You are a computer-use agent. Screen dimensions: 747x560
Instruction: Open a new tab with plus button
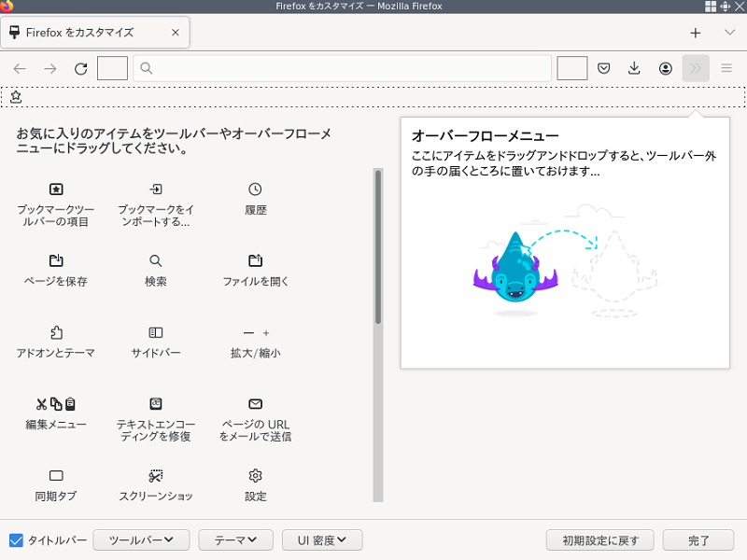click(695, 33)
